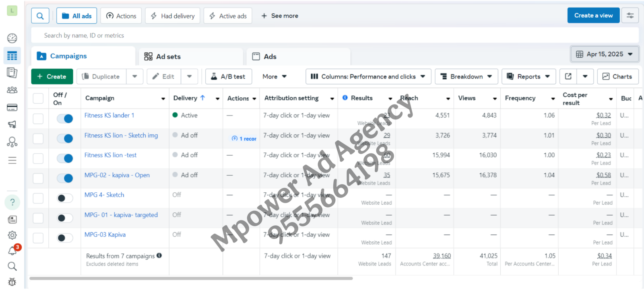Screen dimensions: 644x290
Task: Open the Charts button
Action: 618,76
